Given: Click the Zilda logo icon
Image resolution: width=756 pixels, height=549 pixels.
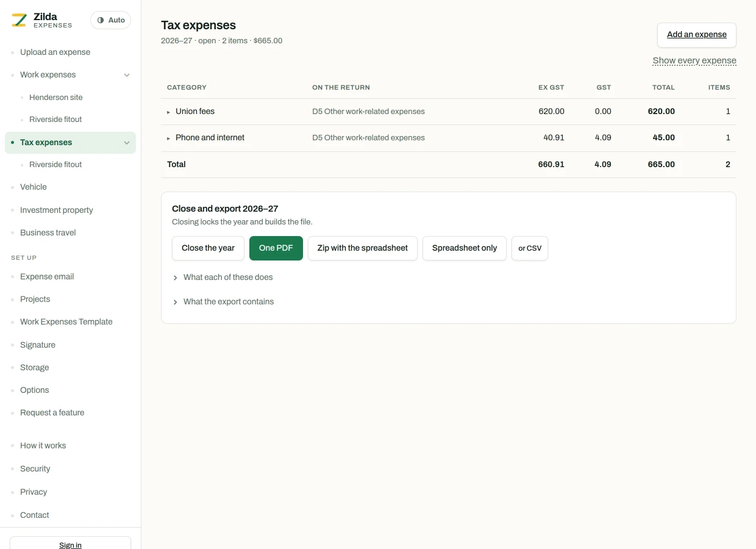Looking at the screenshot, I should point(19,20).
